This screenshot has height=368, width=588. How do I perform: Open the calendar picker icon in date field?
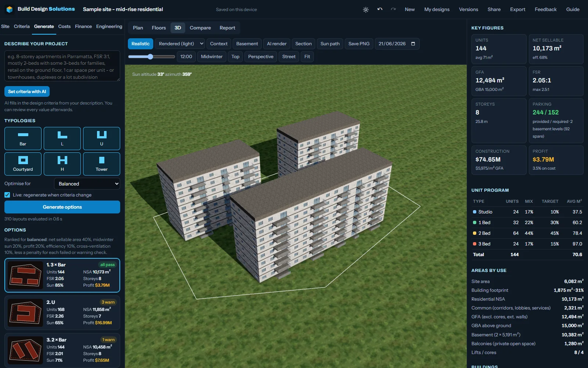pos(413,44)
